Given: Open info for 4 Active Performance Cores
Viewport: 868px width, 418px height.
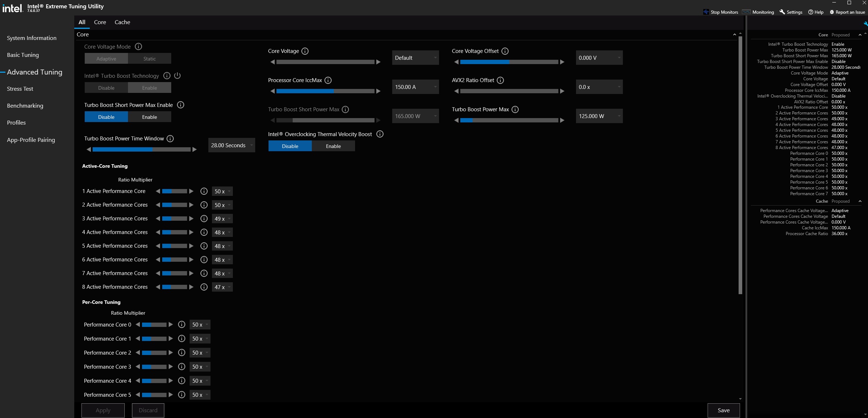Looking at the screenshot, I should coord(204,232).
